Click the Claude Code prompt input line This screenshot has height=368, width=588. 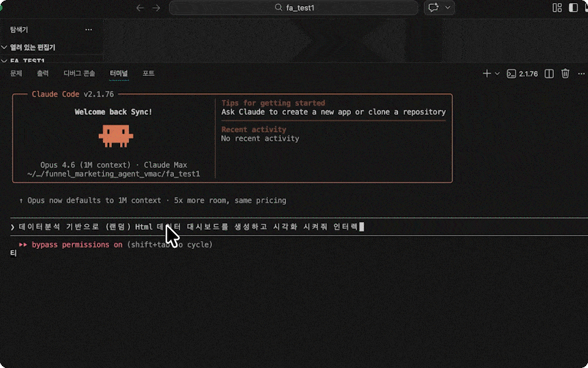(299, 227)
